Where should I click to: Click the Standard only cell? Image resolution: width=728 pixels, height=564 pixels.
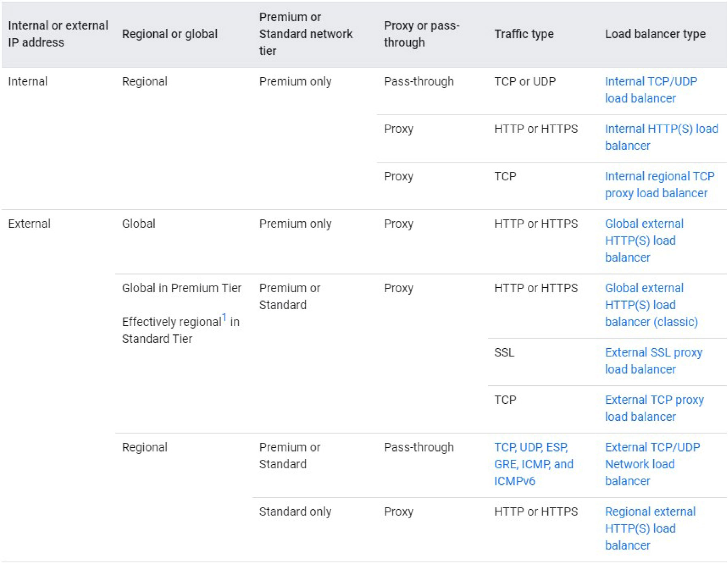point(295,512)
